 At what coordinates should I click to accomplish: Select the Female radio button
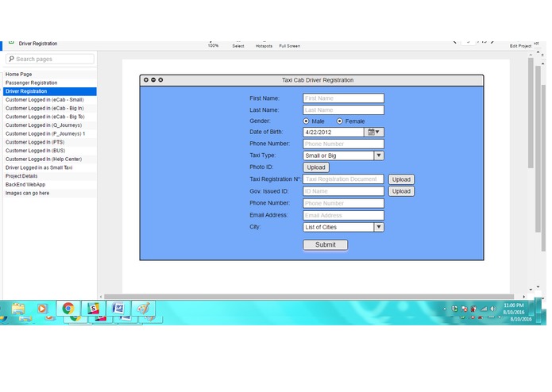(x=339, y=121)
